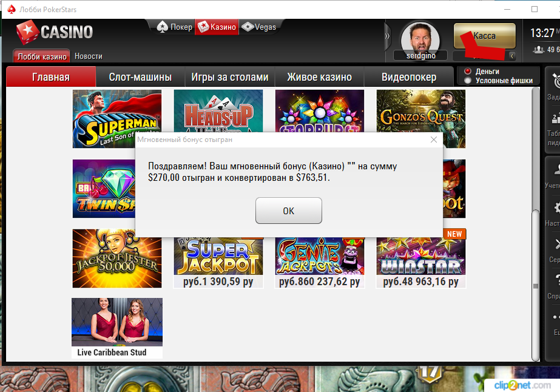The height and width of the screenshot is (392, 560).
Task: Open the Twin Spin slot
Action: (104, 189)
